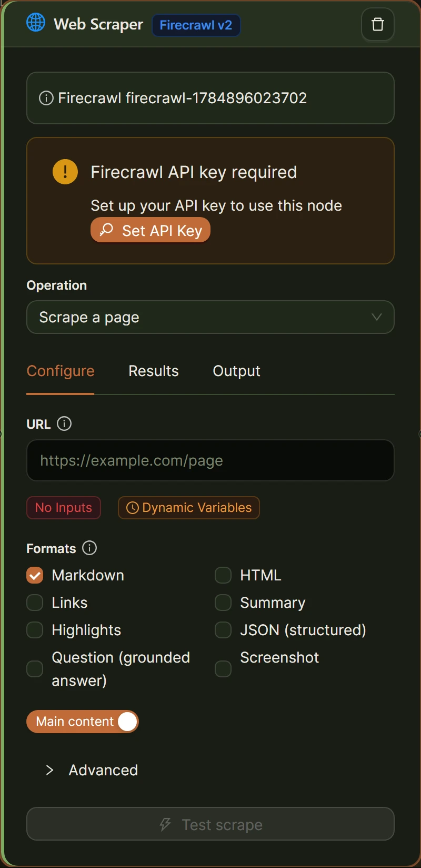Screen dimensions: 421x868
Task: Toggle the Main content switch
Action: [x=83, y=722]
